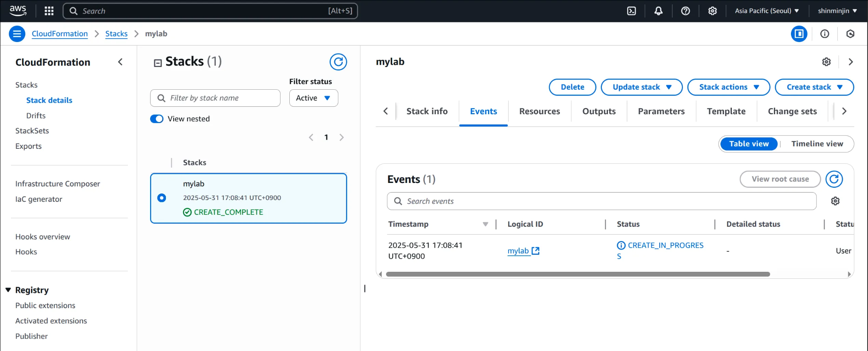Click the View root cause button

coord(780,179)
